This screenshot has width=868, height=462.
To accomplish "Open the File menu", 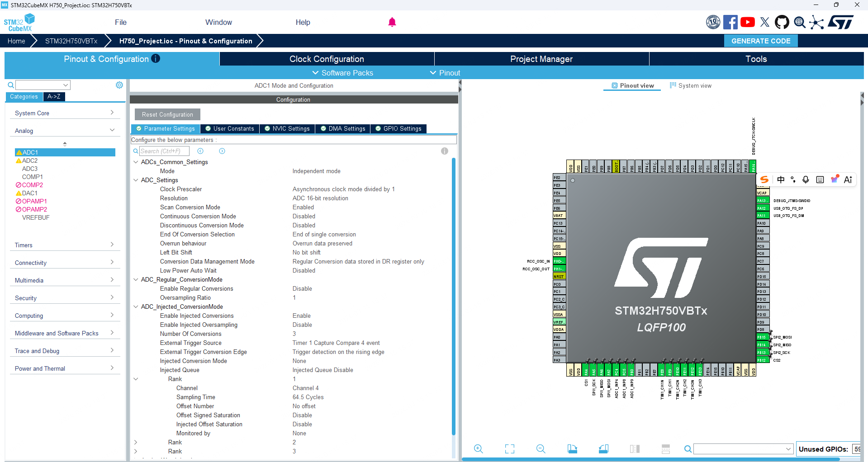I will 121,22.
